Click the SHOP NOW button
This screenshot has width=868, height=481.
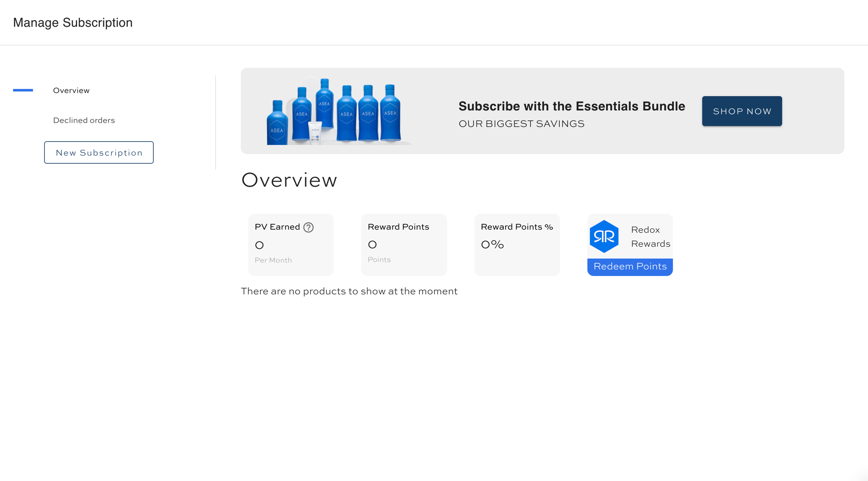tap(742, 111)
